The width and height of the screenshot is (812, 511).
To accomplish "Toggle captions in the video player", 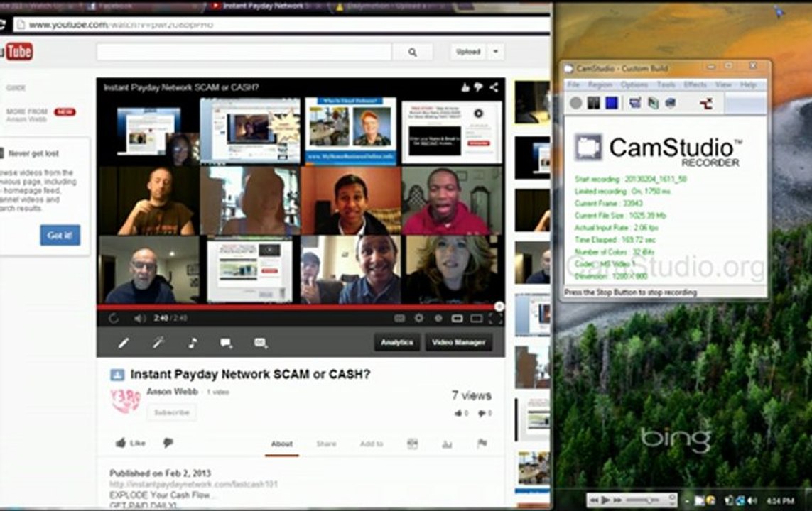I will tap(399, 318).
